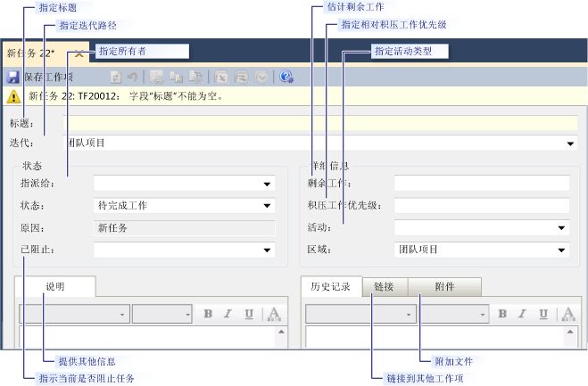Click the floppy disk Save Work Item icon
This screenshot has height=386, width=588.
(x=12, y=77)
